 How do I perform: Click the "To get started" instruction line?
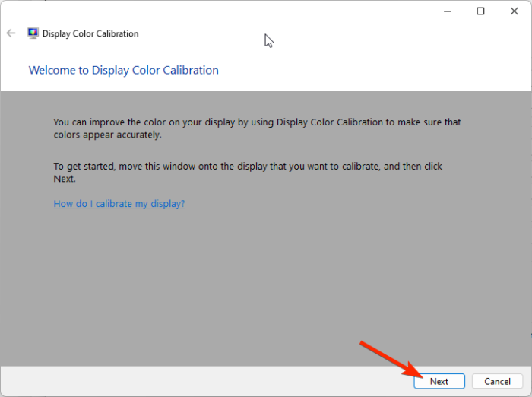248,166
